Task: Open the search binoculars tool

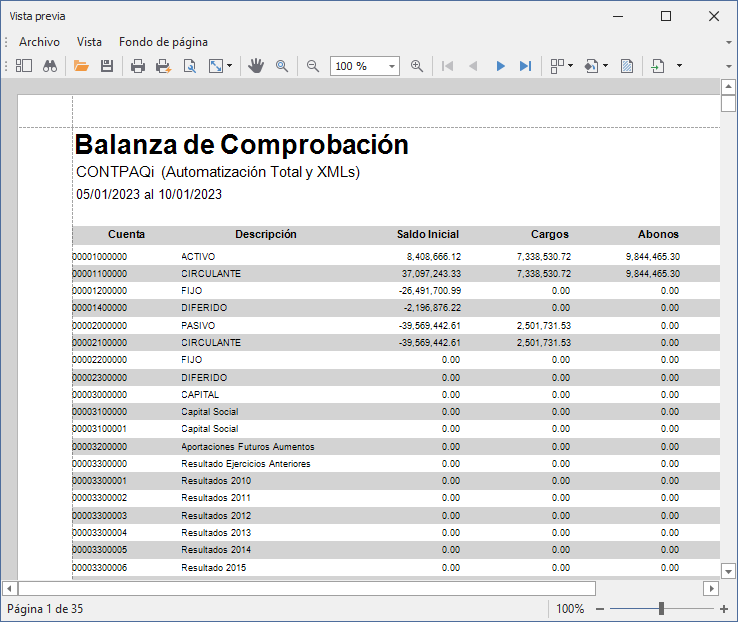Action: point(50,66)
